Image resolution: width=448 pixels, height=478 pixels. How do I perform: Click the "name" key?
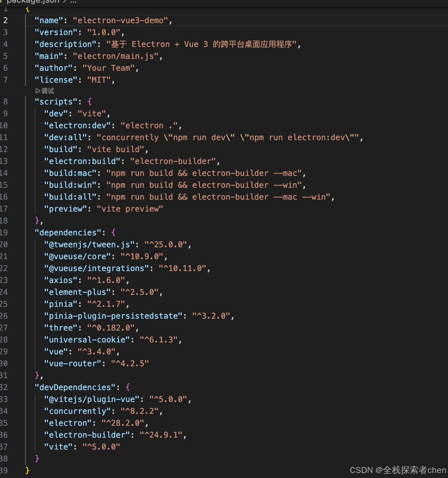[49, 20]
